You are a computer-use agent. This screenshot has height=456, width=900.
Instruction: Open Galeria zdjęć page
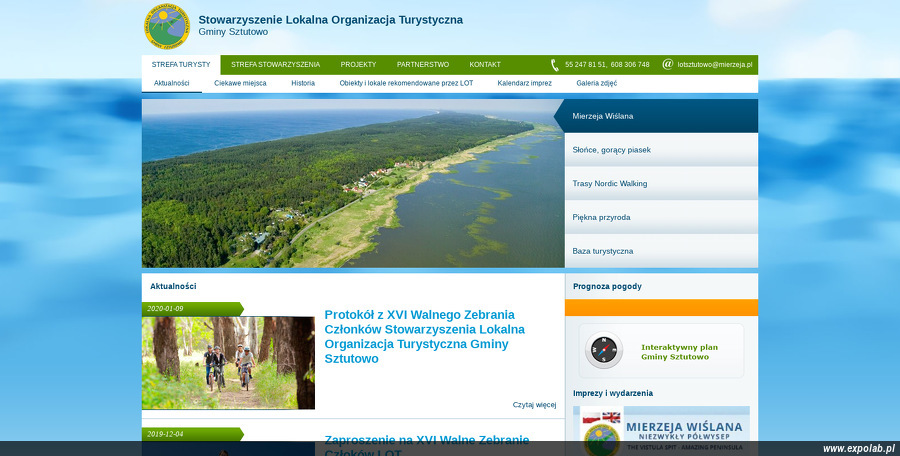pos(597,83)
